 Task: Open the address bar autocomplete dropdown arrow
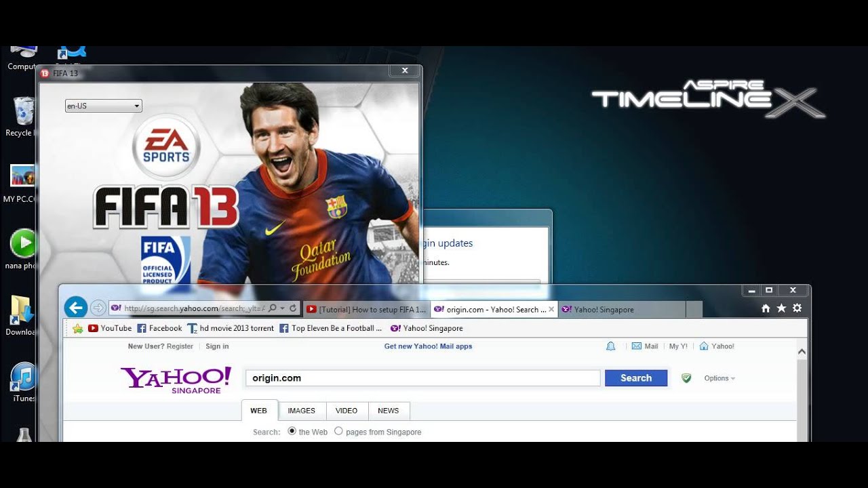tap(283, 308)
